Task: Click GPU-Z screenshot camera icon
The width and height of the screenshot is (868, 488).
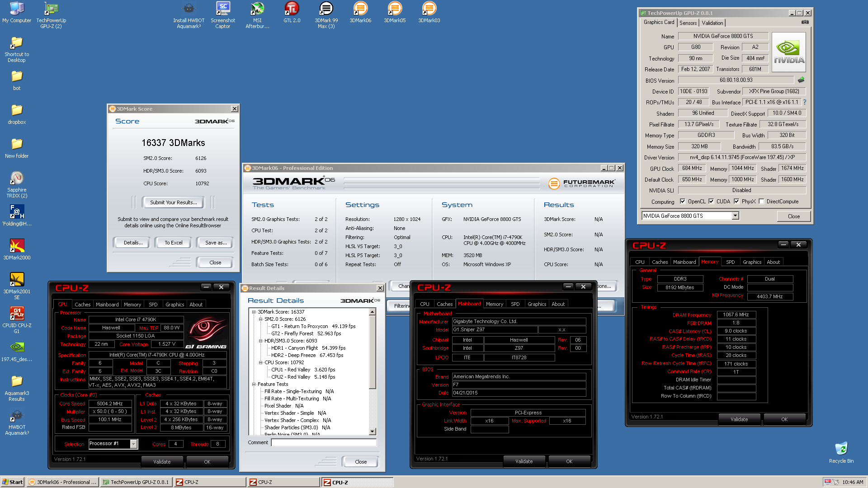Action: [805, 22]
